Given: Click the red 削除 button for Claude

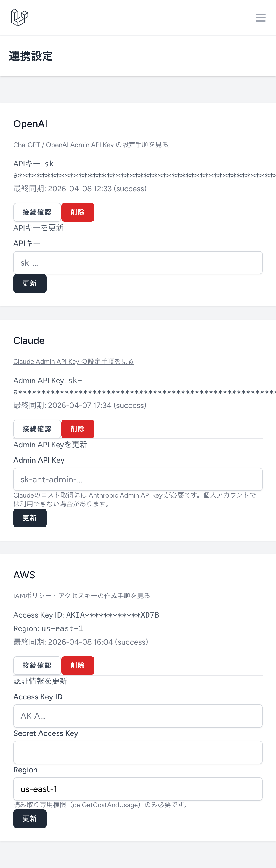Looking at the screenshot, I should click(77, 428).
